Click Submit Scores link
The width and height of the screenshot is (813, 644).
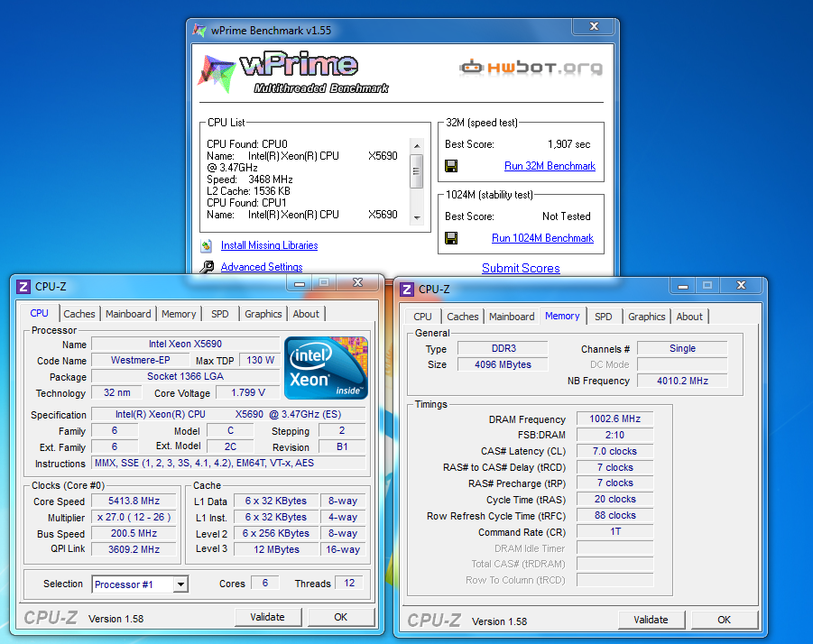tap(521, 268)
